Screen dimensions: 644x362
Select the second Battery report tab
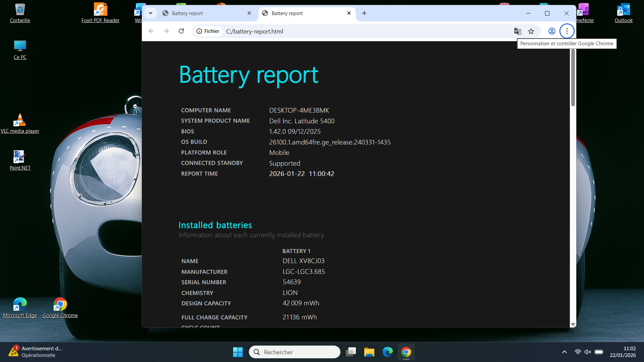[307, 13]
